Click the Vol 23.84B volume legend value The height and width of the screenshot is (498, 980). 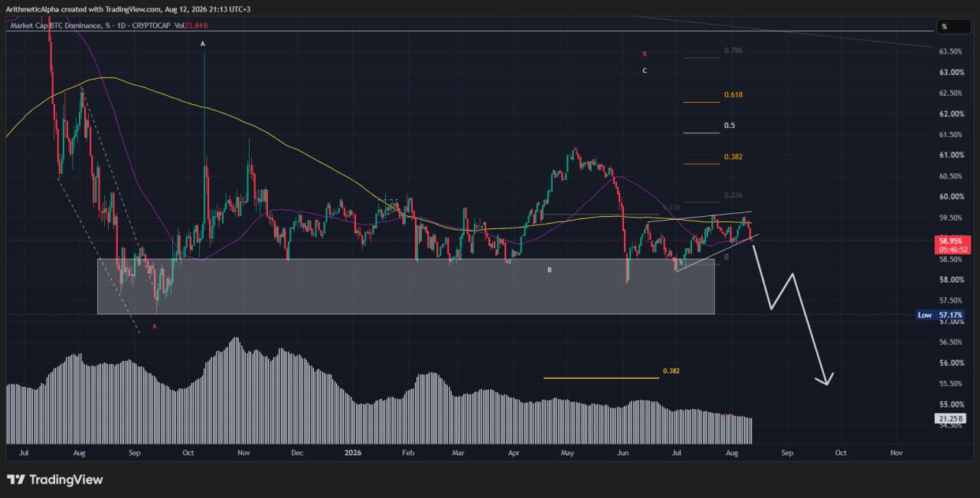tap(191, 26)
